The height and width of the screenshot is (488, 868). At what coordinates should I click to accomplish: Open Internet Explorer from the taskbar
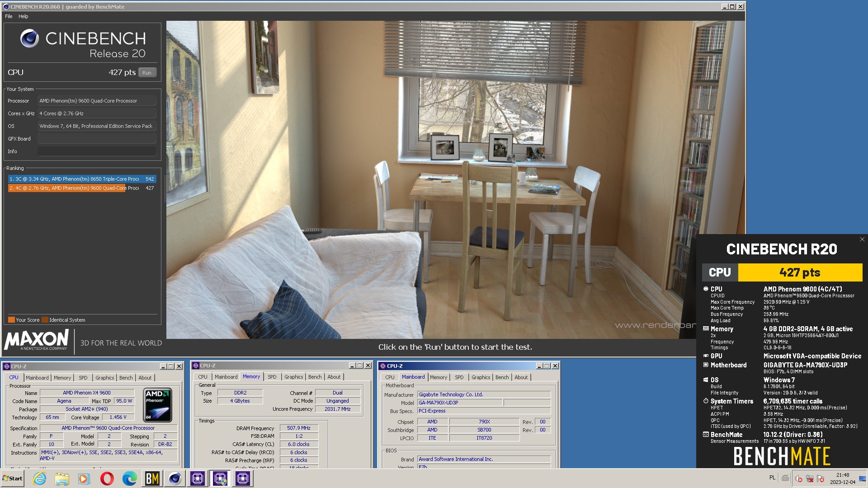click(x=39, y=478)
